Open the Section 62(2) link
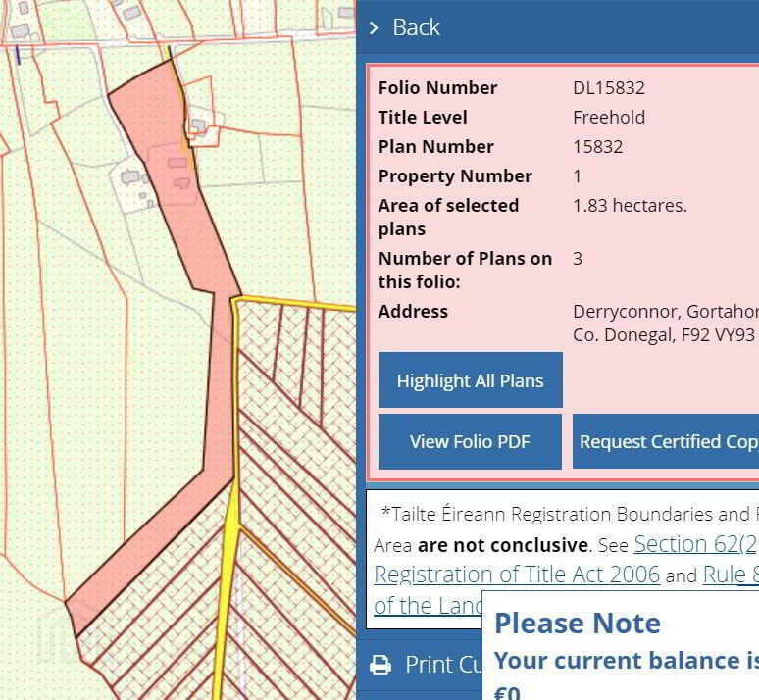 point(696,544)
